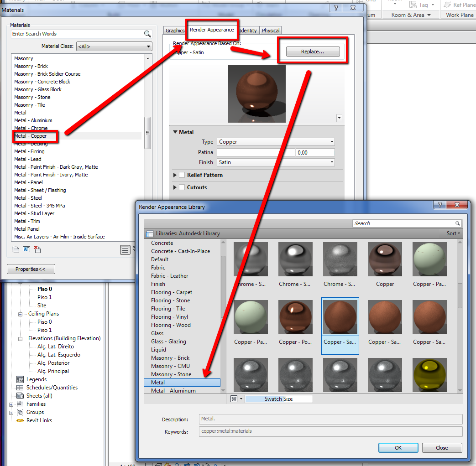The width and height of the screenshot is (476, 466).
Task: Expand the Relief Pattern section
Action: [175, 175]
